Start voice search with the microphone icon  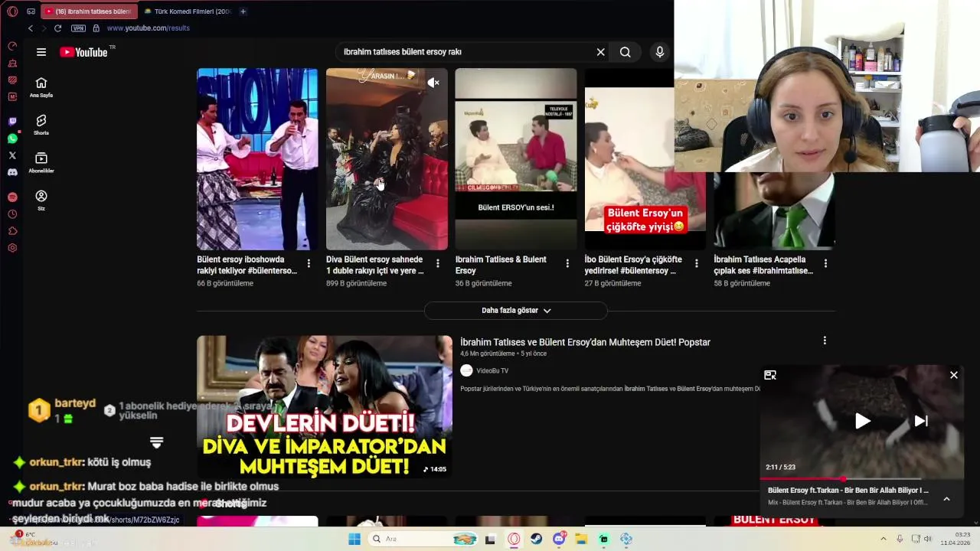tap(660, 52)
